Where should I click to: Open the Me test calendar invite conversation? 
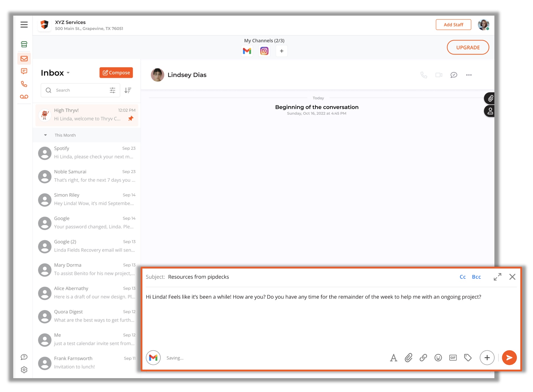tap(87, 339)
